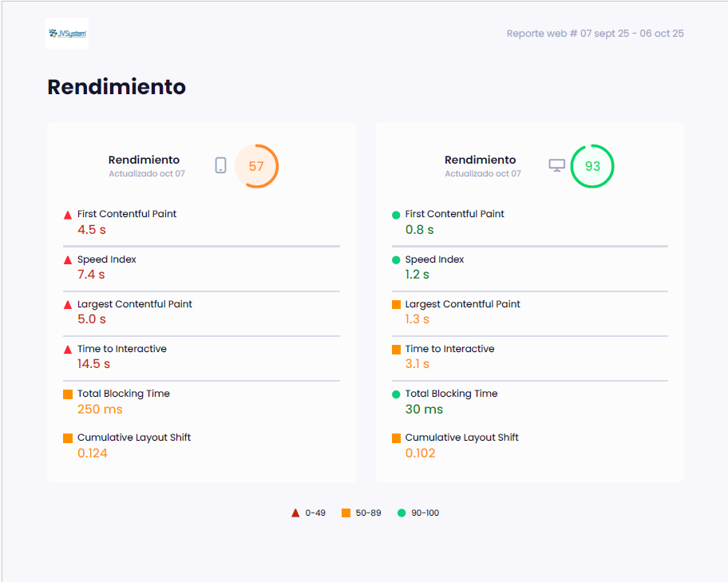This screenshot has width=728, height=582.
Task: Click mobile Largest Contentful Paint value 5.0 s
Action: [92, 319]
